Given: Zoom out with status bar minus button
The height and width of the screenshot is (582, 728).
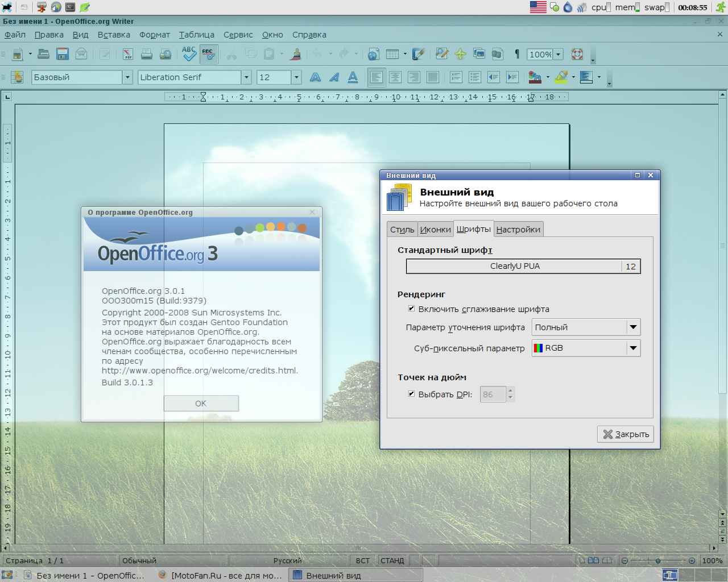Looking at the screenshot, I should (624, 561).
